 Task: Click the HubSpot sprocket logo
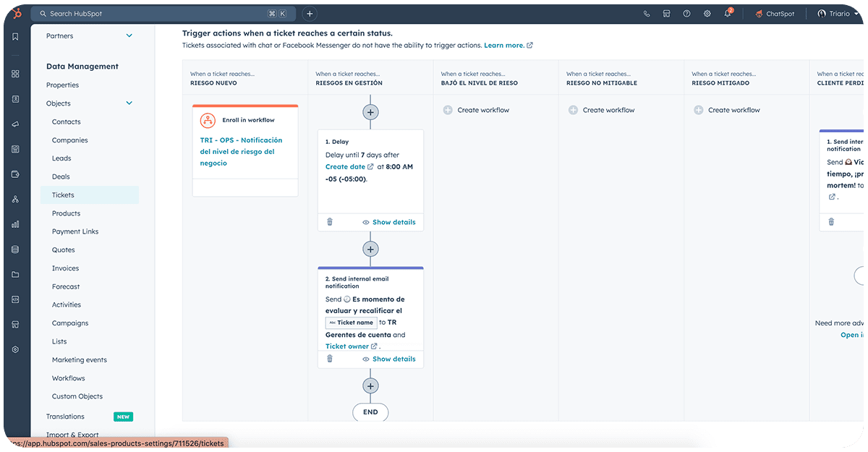pos(16,14)
